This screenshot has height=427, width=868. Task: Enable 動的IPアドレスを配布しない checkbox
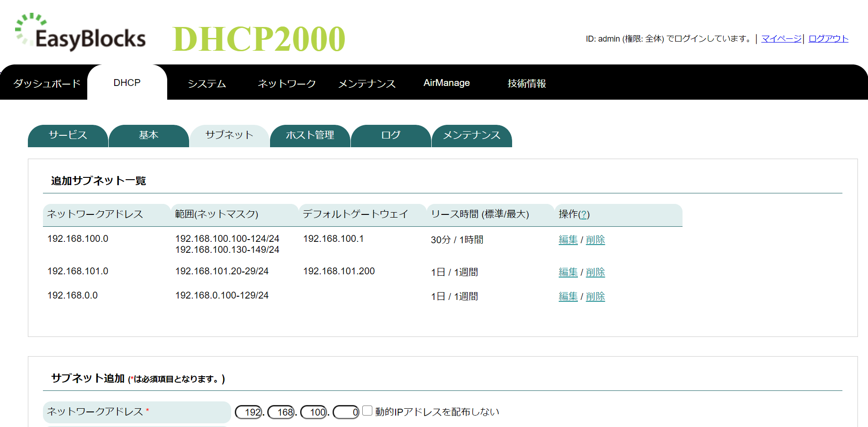tap(367, 411)
